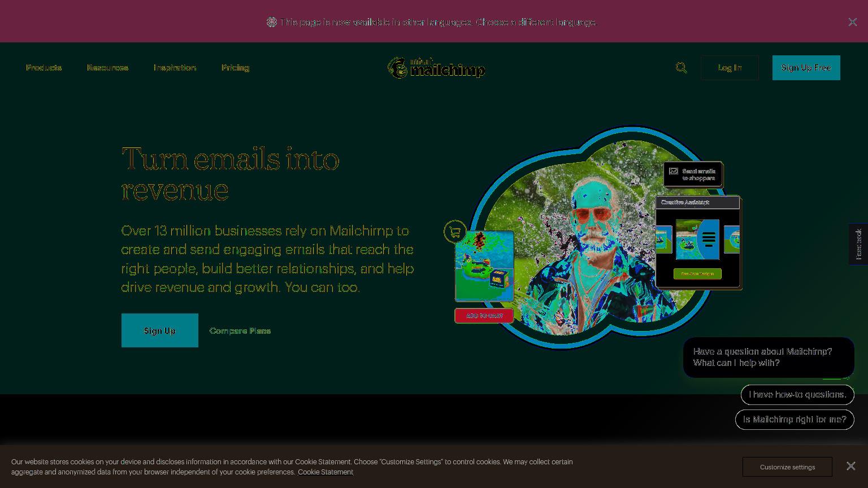The image size is (868, 488).
Task: Expand the Products menu
Action: pyautogui.click(x=44, y=68)
